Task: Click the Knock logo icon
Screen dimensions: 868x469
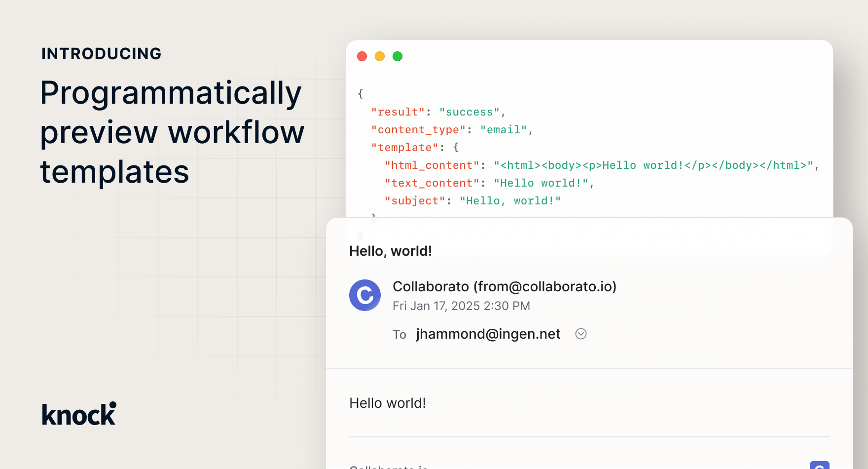Action: 78,414
